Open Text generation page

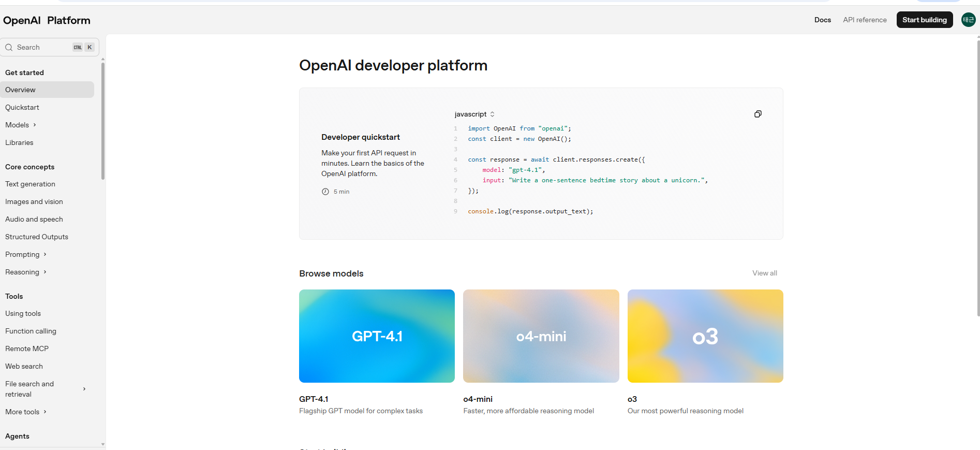click(30, 184)
